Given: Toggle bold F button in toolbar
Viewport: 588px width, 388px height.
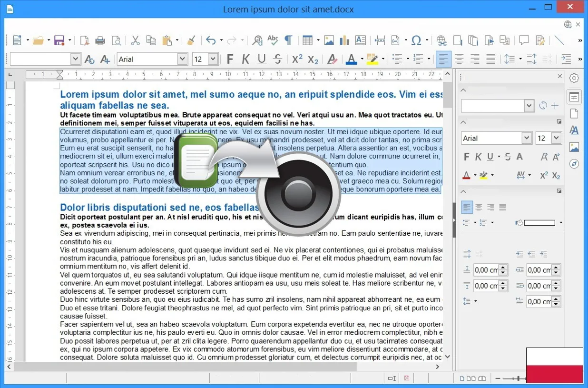Looking at the screenshot, I should 230,59.
